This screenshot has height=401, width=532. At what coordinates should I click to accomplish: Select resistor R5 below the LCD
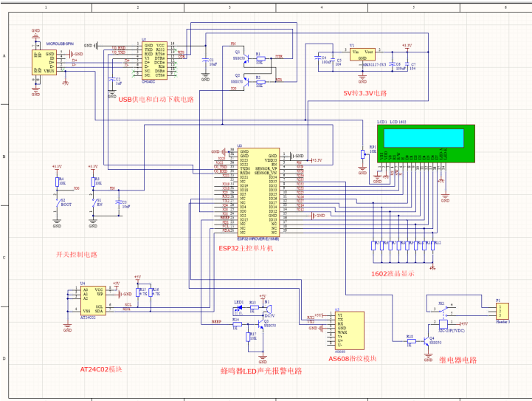[x=373, y=245]
